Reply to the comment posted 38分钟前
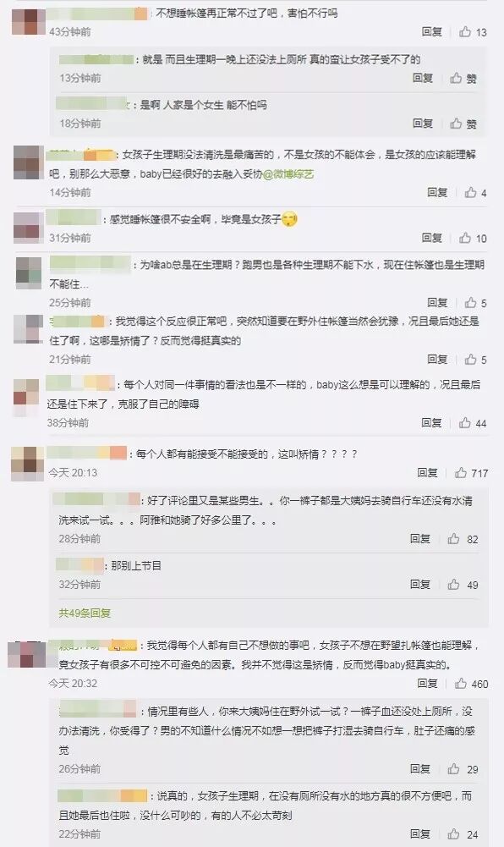This screenshot has width=504, height=847. coord(431,423)
